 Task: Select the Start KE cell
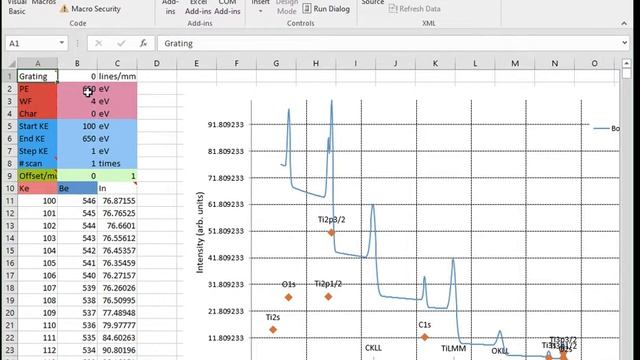(x=38, y=126)
